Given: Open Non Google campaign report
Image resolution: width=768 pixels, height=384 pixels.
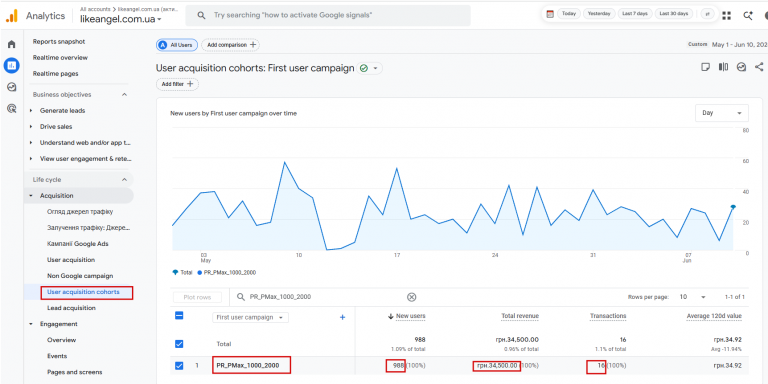Looking at the screenshot, I should click(80, 276).
